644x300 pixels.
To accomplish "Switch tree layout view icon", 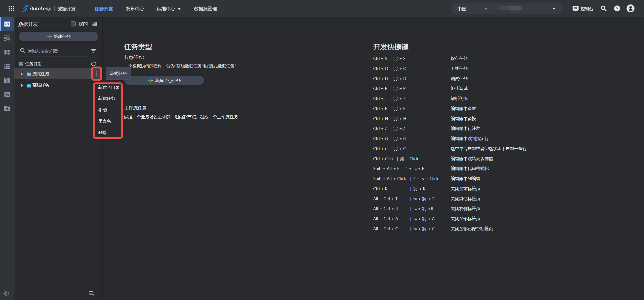I will (95, 24).
